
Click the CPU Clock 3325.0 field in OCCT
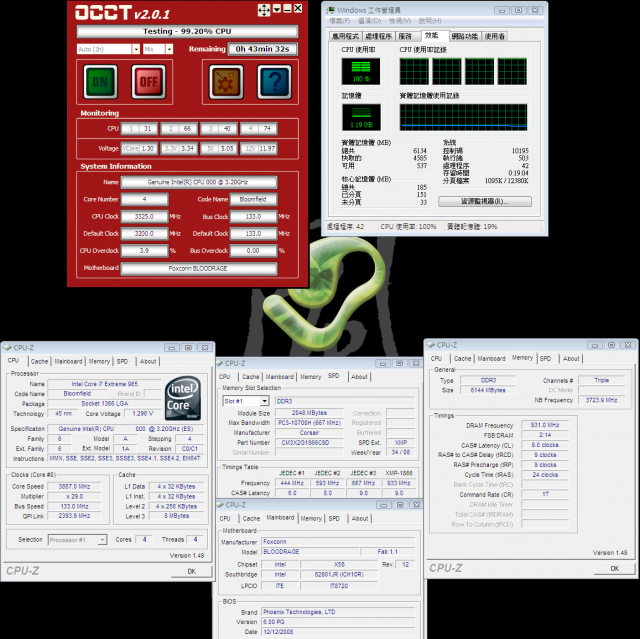pyautogui.click(x=144, y=217)
